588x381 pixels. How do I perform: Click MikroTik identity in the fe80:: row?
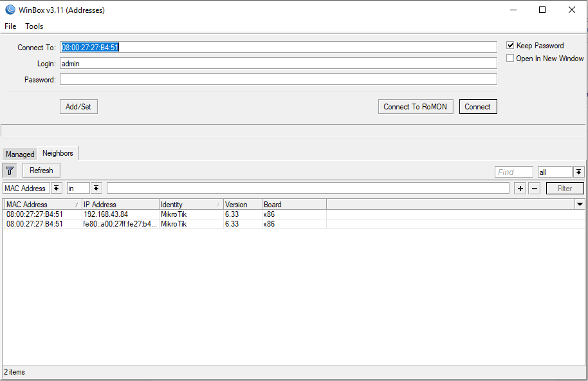click(x=174, y=224)
